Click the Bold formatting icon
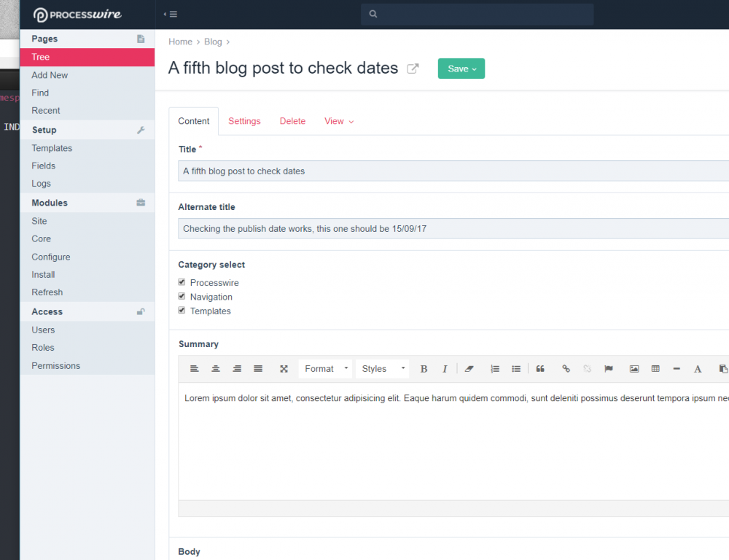Viewport: 729px width, 560px height. click(x=424, y=369)
